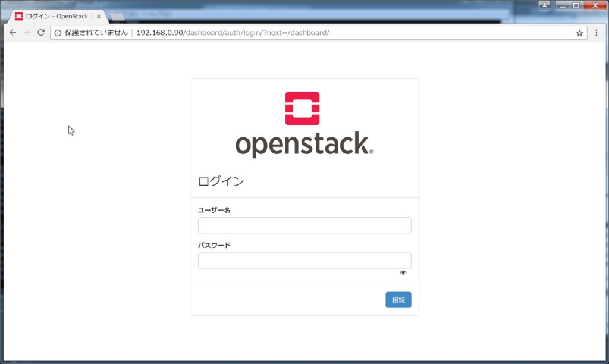This screenshot has height=364, width=609.
Task: Click the ユーザー名 label
Action: 214,210
